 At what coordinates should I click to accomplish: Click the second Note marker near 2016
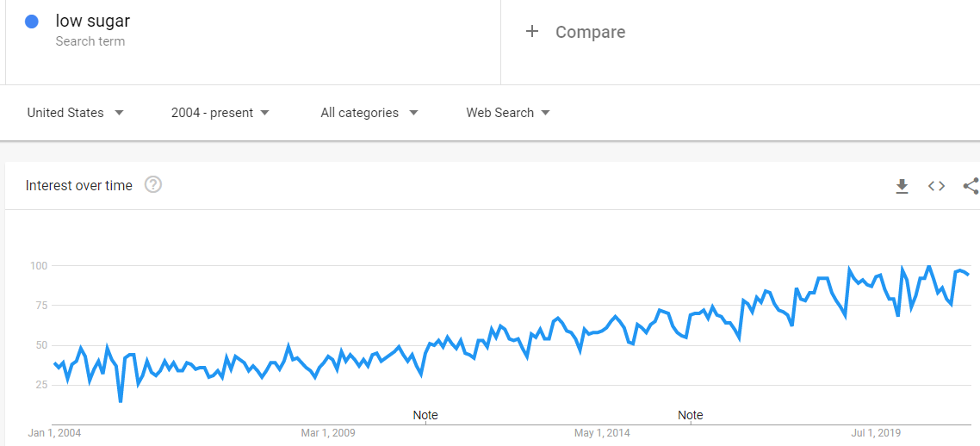691,415
